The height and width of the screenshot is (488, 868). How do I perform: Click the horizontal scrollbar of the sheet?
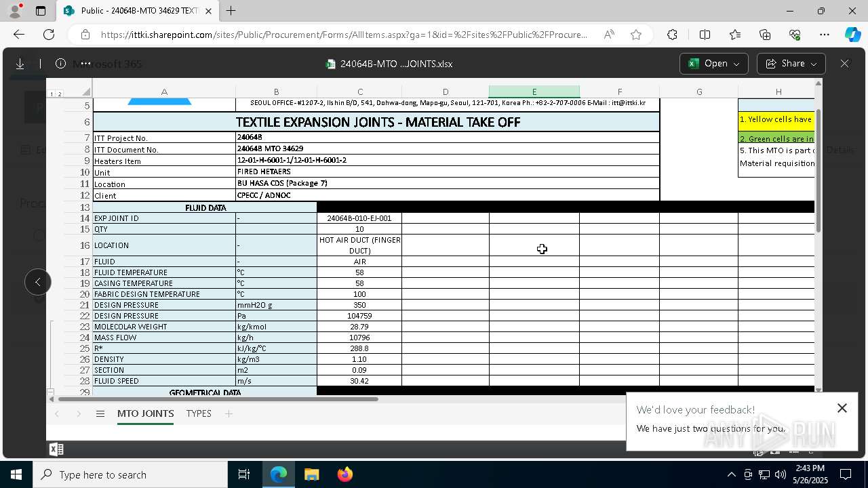217,399
